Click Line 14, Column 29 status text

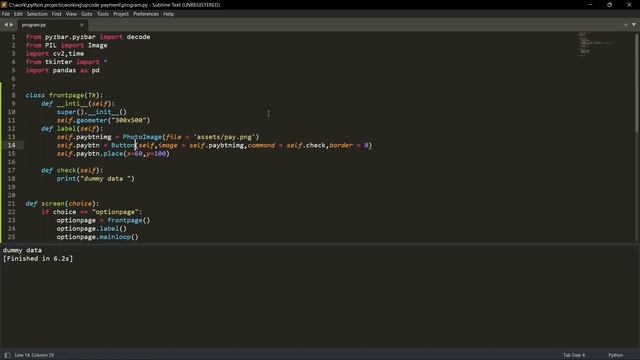34,355
